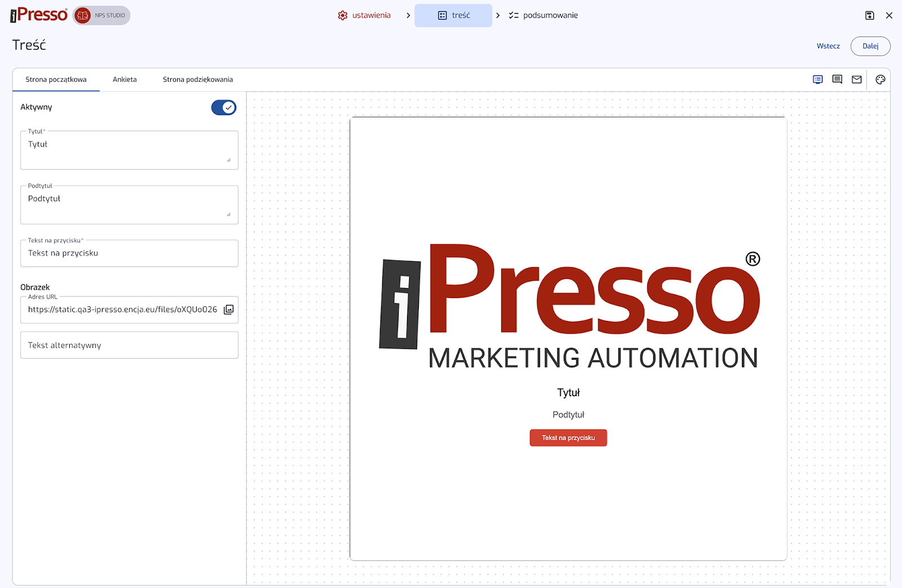
Task: Switch to Strona początkowa tab
Action: (56, 79)
